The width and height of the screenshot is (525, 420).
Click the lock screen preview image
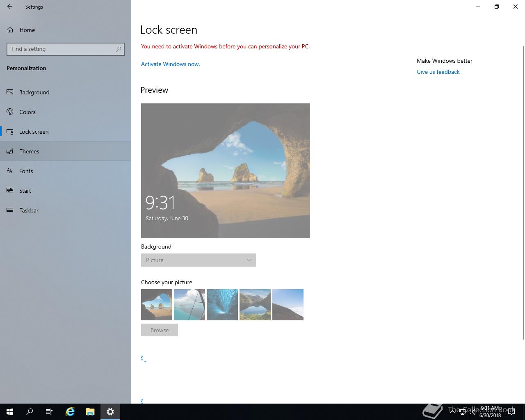[x=226, y=171]
